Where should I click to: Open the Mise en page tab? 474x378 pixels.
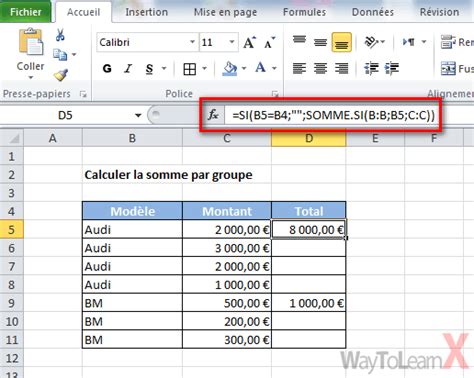click(x=225, y=12)
